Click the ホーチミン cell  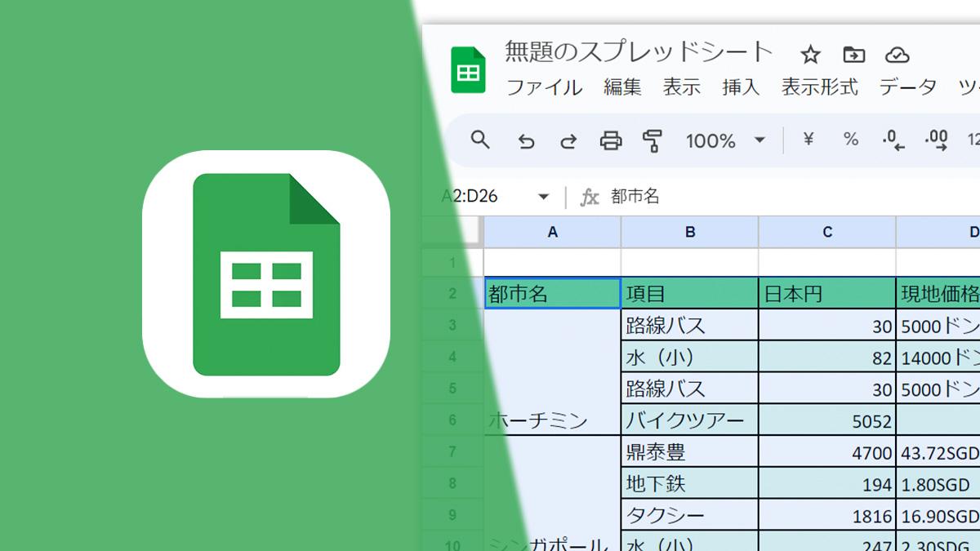(553, 372)
